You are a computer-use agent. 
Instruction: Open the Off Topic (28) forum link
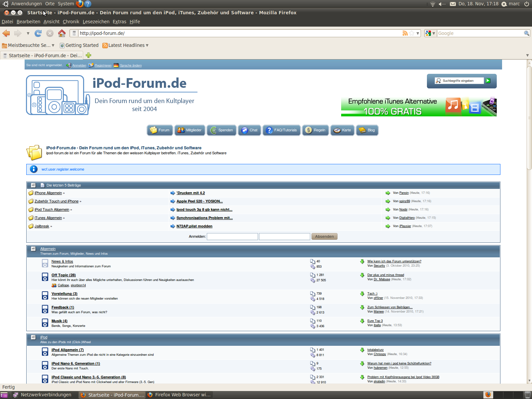[64, 275]
